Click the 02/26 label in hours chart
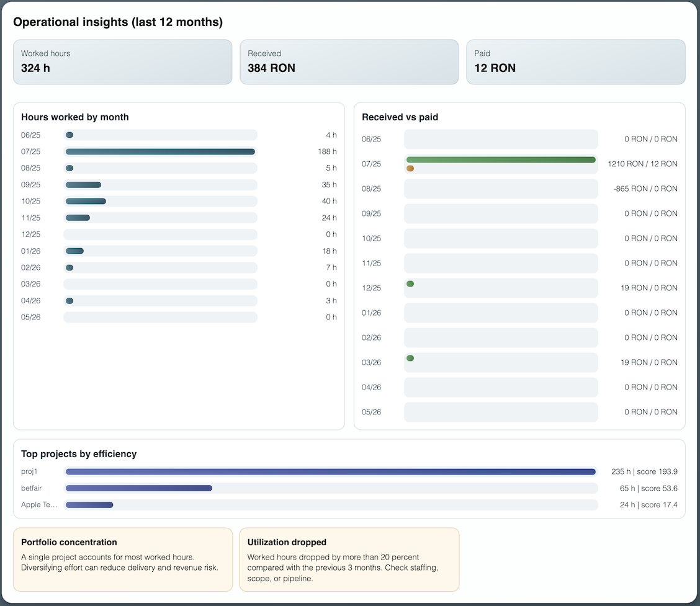700x606 pixels. coord(31,267)
